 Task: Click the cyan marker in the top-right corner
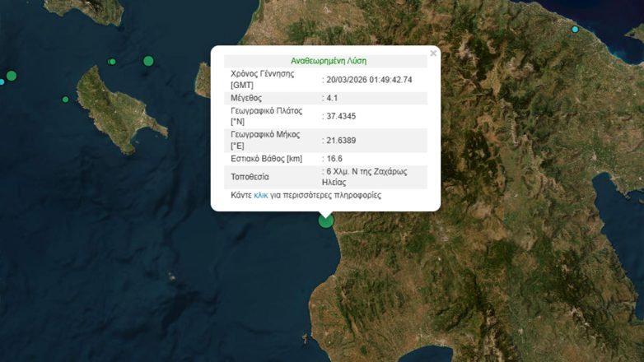576,30
